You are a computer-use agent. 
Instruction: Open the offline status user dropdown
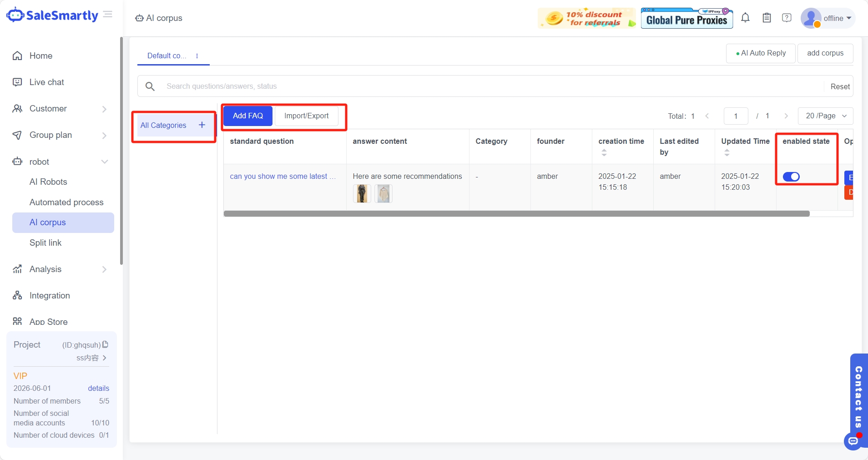click(x=828, y=18)
